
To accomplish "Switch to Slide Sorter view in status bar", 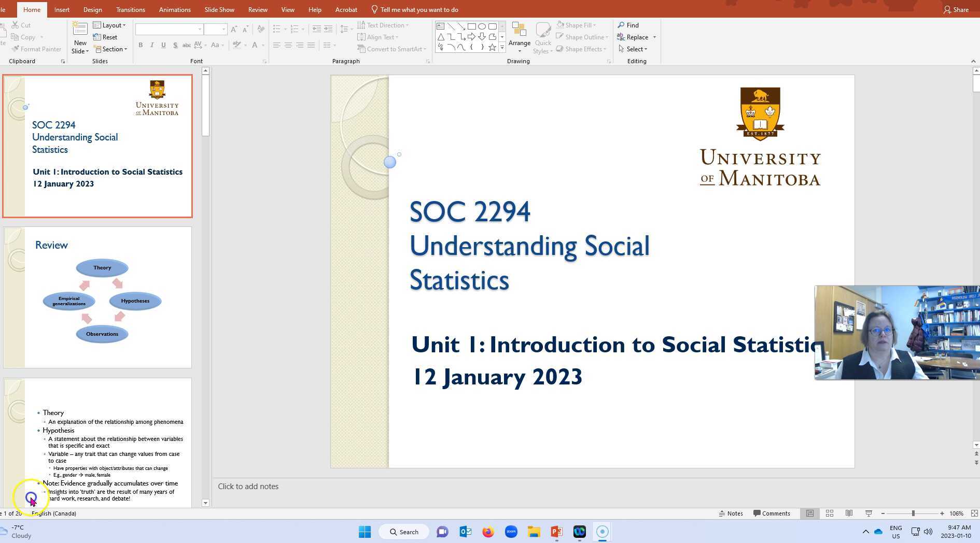I will (x=830, y=513).
